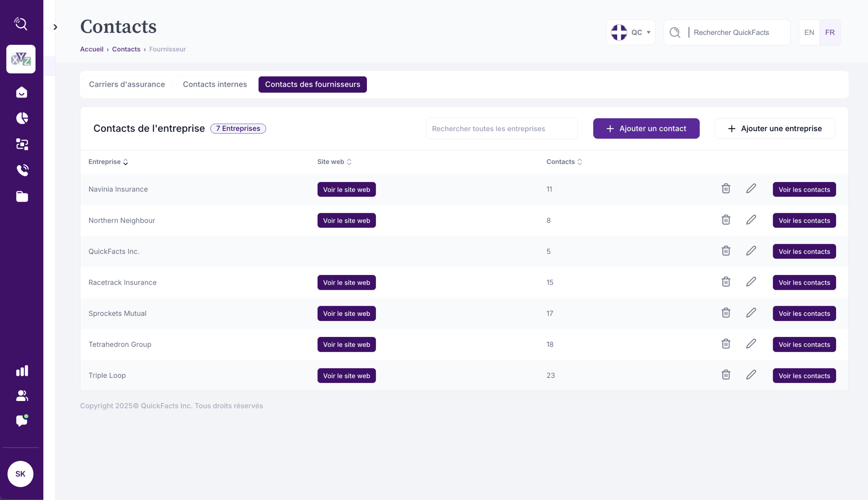Image resolution: width=868 pixels, height=500 pixels.
Task: Click Ajouter un contact button
Action: coord(646,128)
